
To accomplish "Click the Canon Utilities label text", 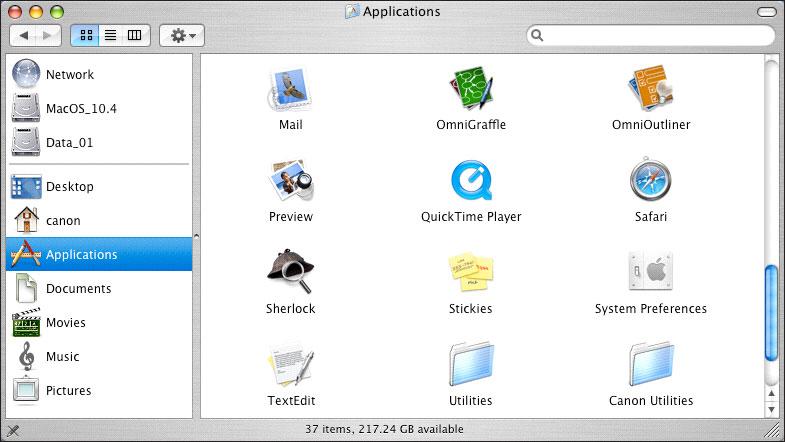I will click(651, 401).
